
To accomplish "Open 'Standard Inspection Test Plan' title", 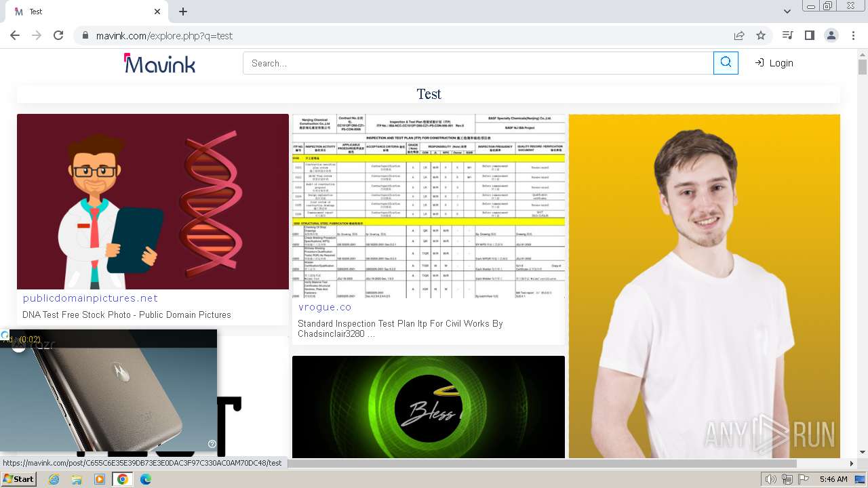I will coord(400,329).
